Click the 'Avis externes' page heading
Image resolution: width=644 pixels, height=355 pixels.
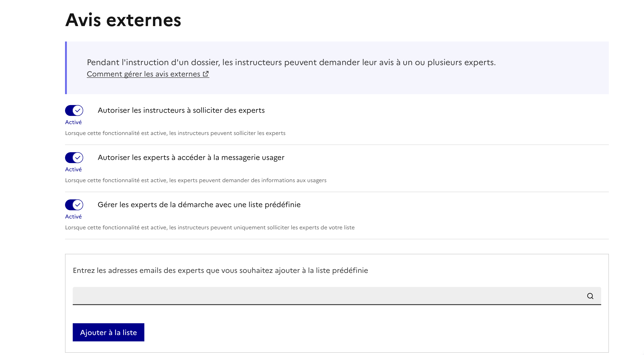[123, 20]
